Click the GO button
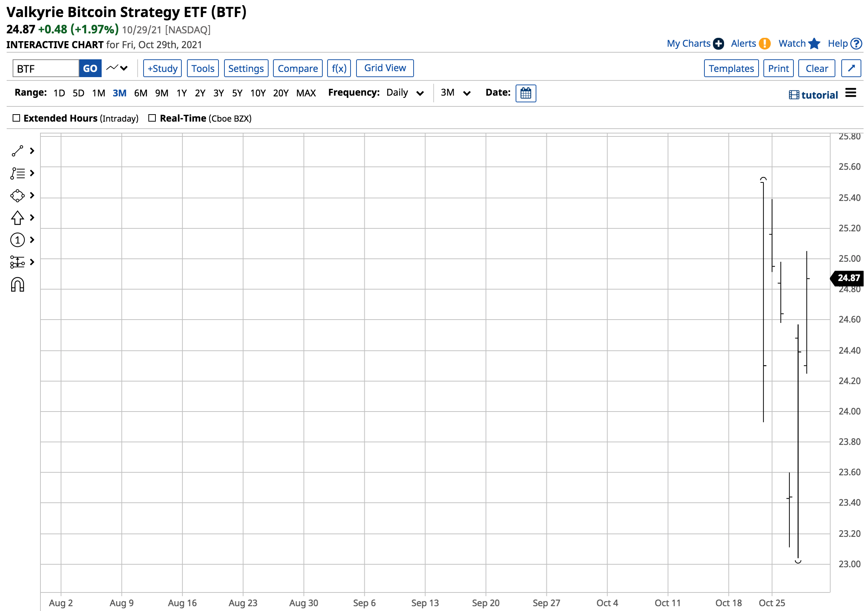This screenshot has width=868, height=611. tap(90, 68)
